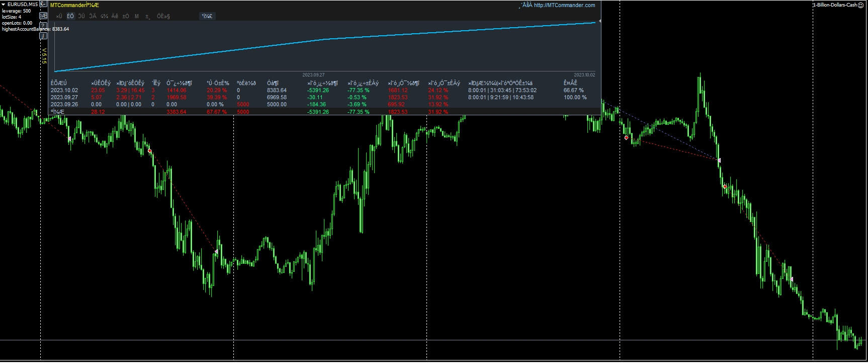Click the 8383.64 balance value in table
The width and height of the screenshot is (868, 363).
277,91
